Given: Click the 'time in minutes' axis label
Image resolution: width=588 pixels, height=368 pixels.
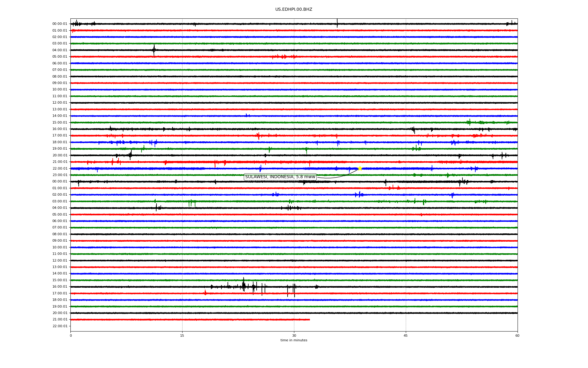Looking at the screenshot, I should (x=294, y=340).
